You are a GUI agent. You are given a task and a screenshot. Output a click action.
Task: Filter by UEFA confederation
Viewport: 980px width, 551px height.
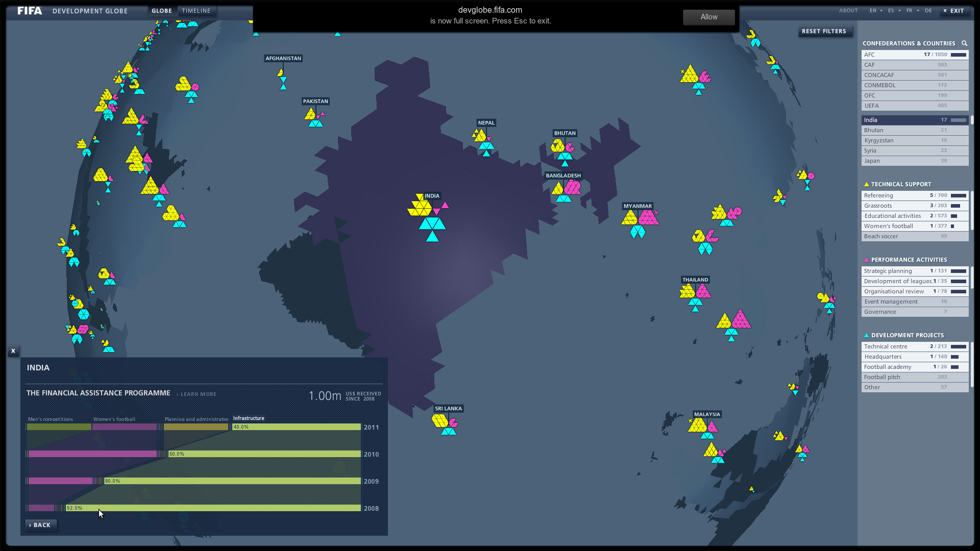pyautogui.click(x=915, y=106)
